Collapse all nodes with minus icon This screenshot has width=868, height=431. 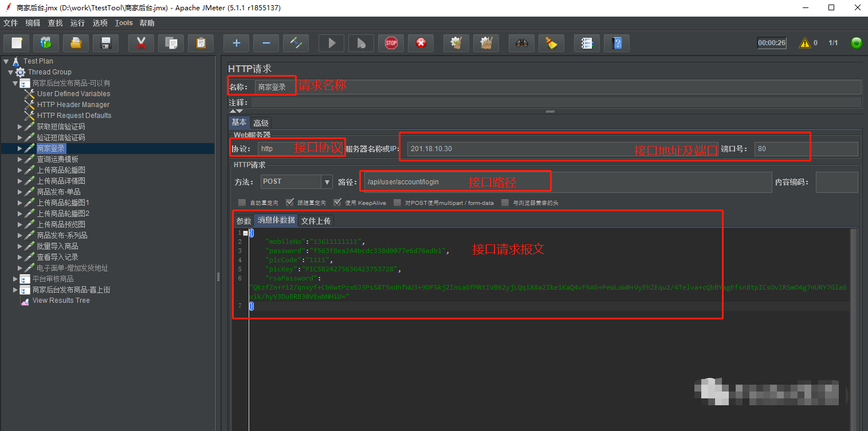[x=266, y=43]
